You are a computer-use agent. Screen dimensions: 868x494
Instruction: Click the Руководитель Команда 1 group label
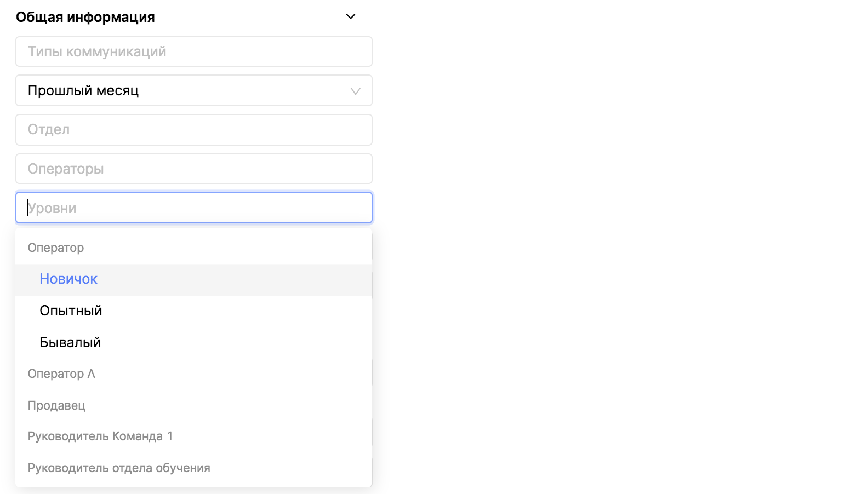click(100, 436)
